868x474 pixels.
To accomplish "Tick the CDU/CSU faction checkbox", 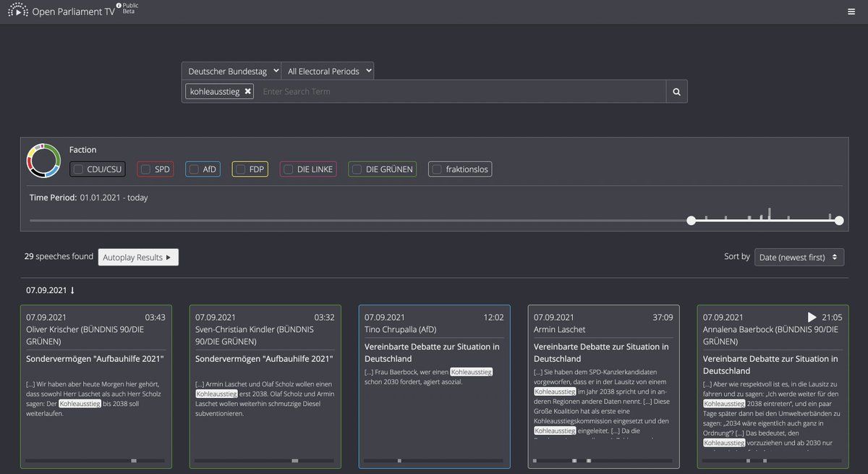I will coord(78,169).
